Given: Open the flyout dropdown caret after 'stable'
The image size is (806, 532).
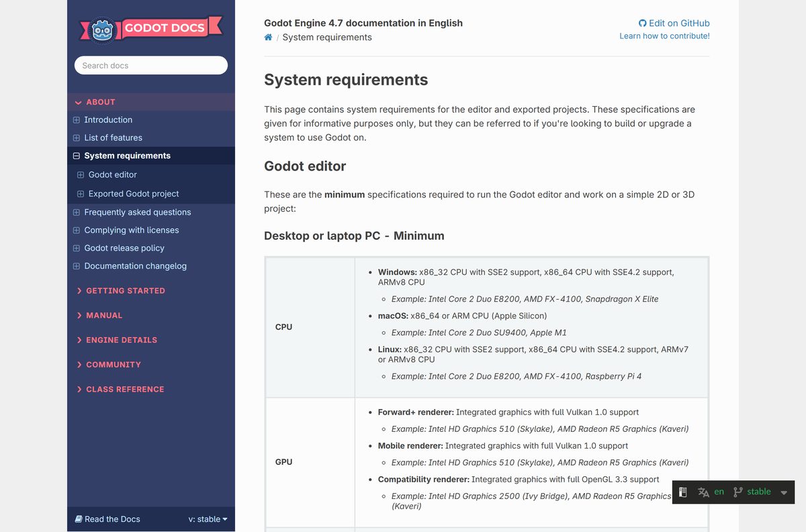Looking at the screenshot, I should [x=784, y=493].
